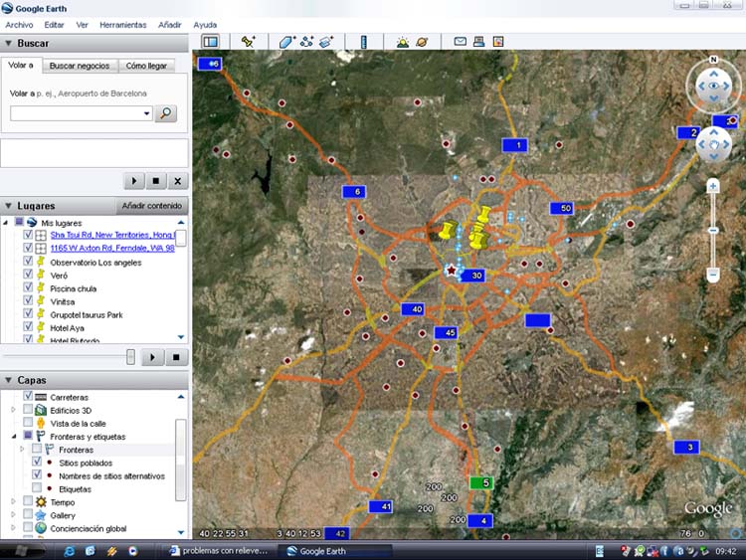746x560 pixels.
Task: Open the Herramientas menu
Action: tap(123, 24)
